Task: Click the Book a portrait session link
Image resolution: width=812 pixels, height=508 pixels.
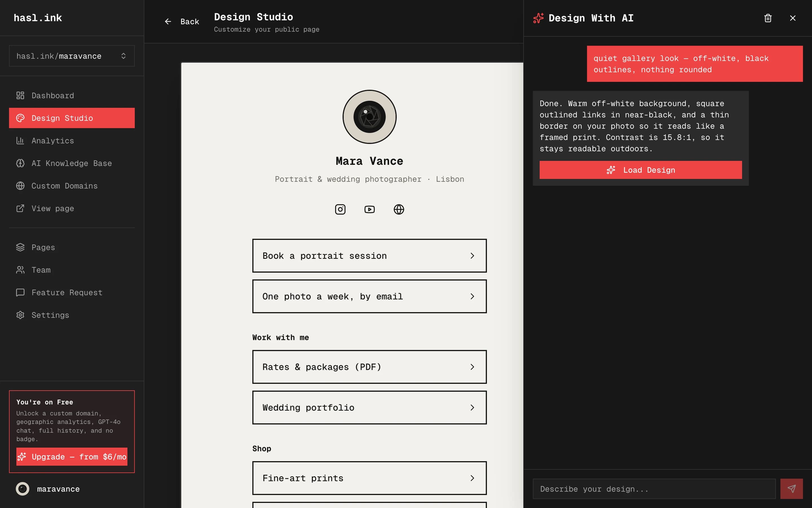Action: tap(369, 256)
